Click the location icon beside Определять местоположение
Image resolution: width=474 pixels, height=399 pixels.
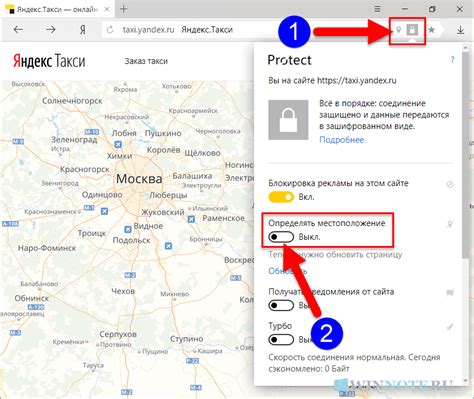coord(450,224)
